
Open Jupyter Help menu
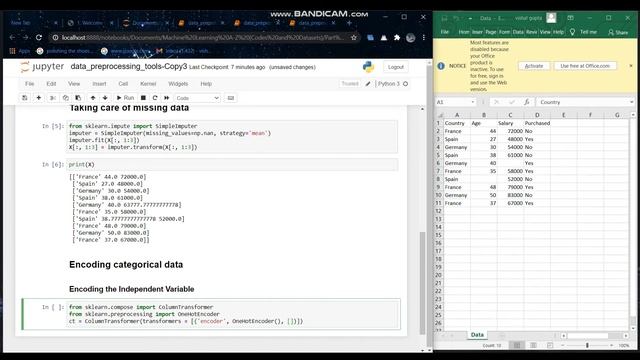click(206, 84)
